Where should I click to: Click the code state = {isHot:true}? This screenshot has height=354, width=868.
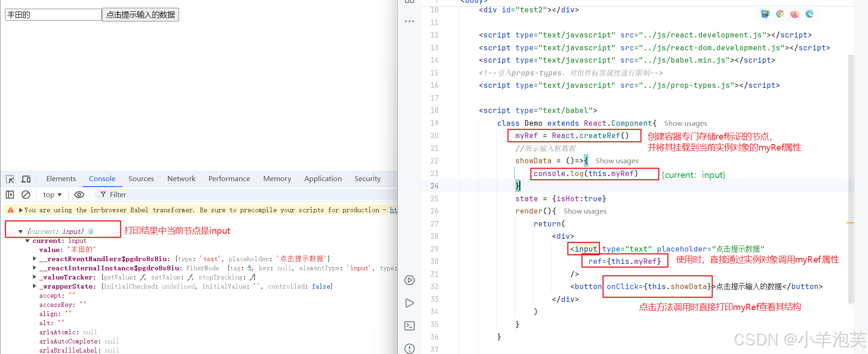point(561,199)
